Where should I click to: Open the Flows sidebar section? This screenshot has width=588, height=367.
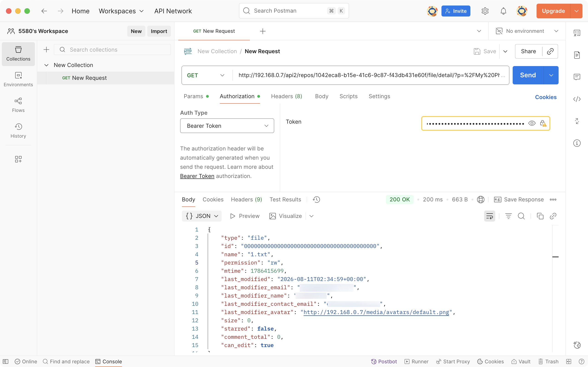tap(18, 105)
